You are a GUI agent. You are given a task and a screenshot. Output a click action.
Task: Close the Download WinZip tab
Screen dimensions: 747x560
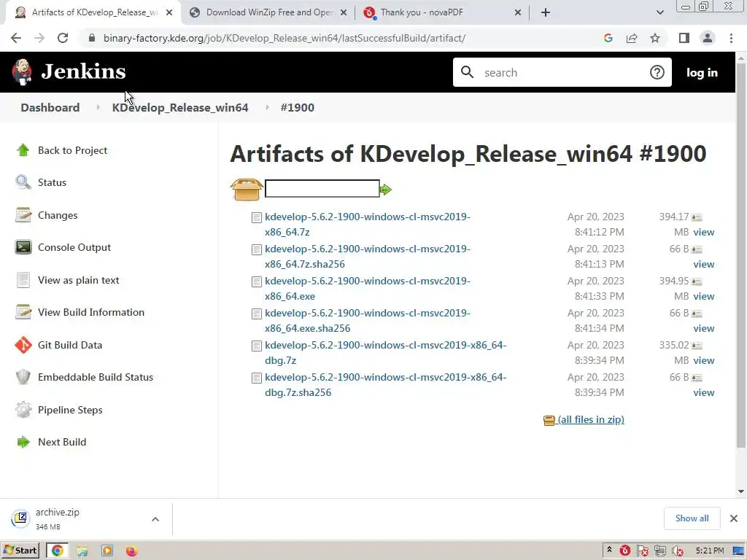tap(344, 12)
